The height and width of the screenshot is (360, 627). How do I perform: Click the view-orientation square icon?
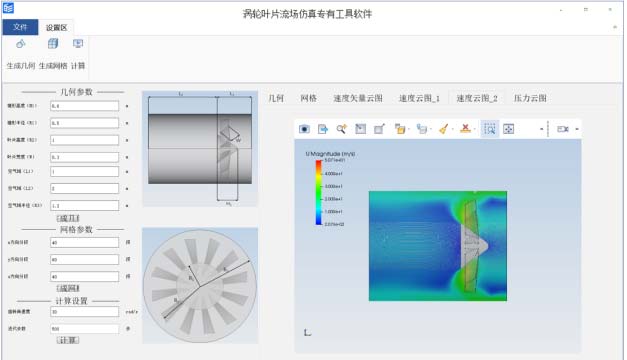360,129
